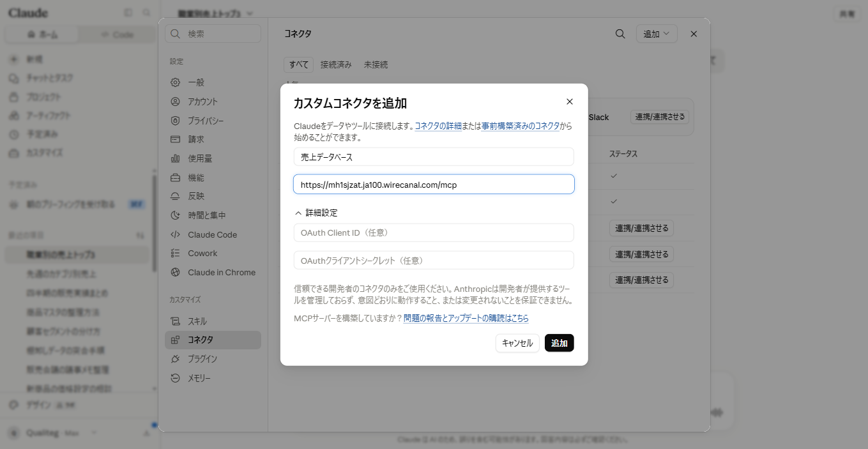Screen dimensions: 868x449
Task: Click the magnifier icon in コネクタ header
Action: [620, 34]
